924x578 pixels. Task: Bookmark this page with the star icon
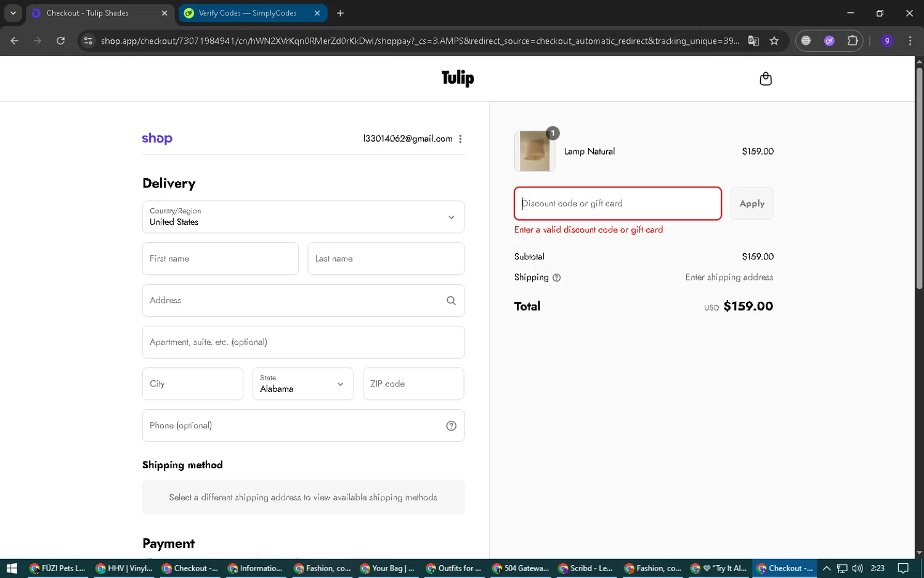[x=774, y=41]
